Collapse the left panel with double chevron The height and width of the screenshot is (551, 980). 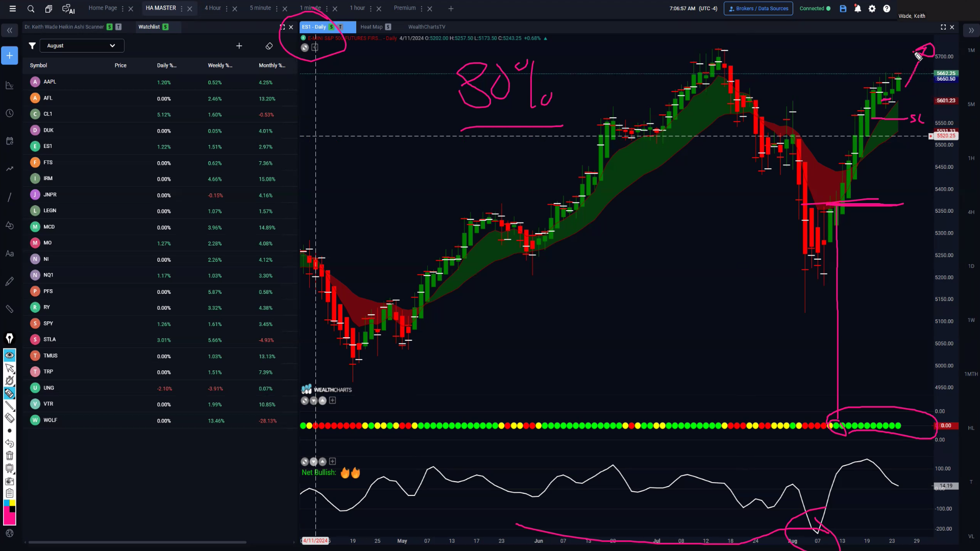(x=10, y=31)
